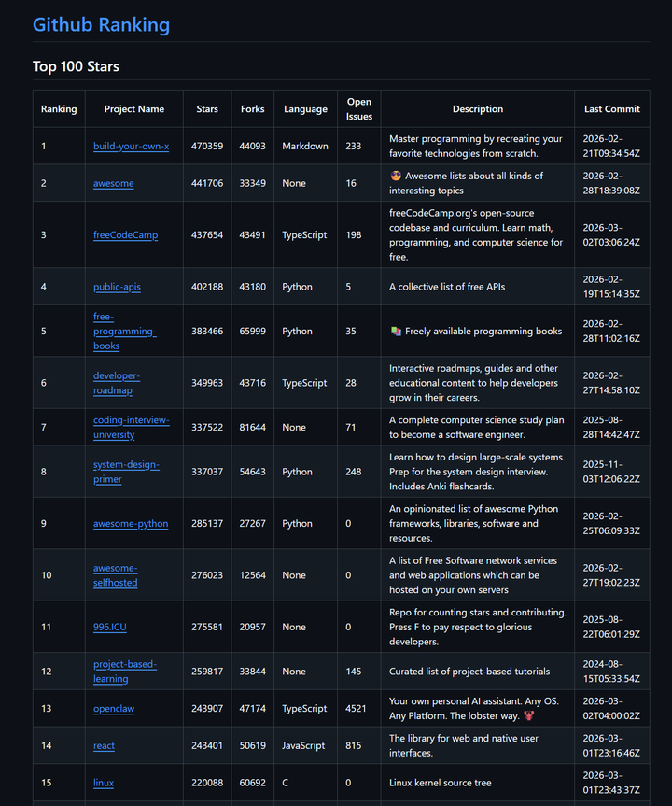Screen dimensions: 672x806
Task: Select open issues value 248
Action: (x=354, y=472)
